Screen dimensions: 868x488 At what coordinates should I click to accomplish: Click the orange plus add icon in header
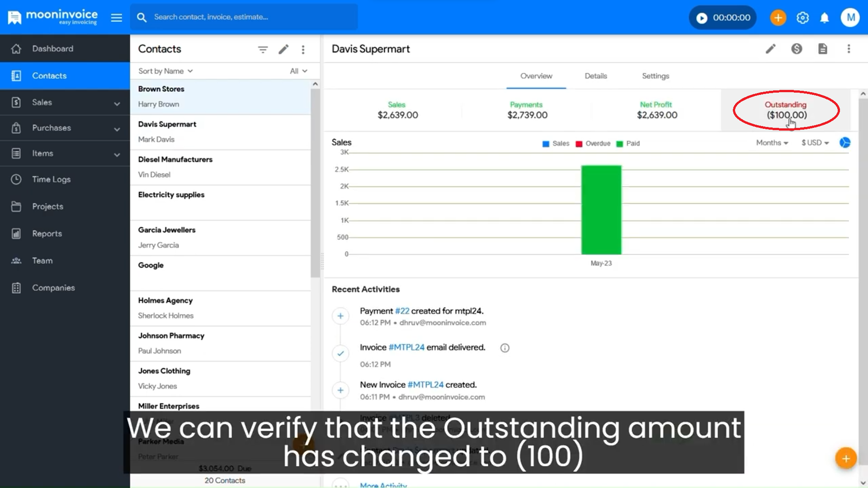[778, 18]
